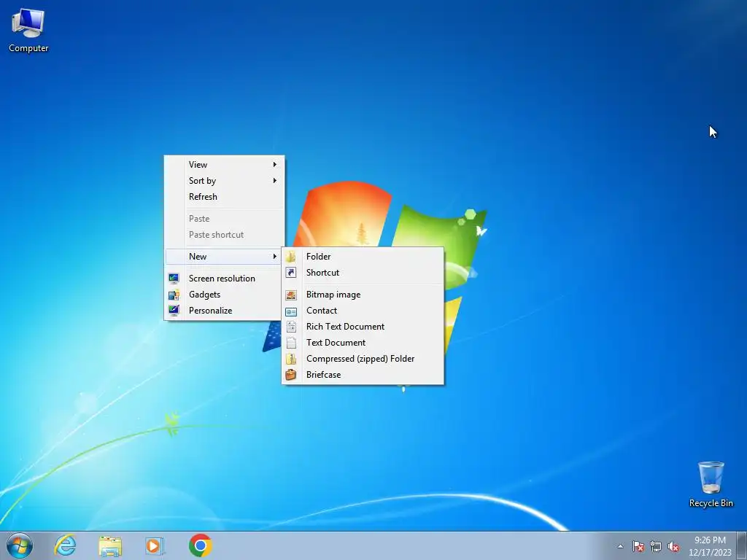Choose Personalize in context menu
The image size is (747, 560).
[225, 311]
